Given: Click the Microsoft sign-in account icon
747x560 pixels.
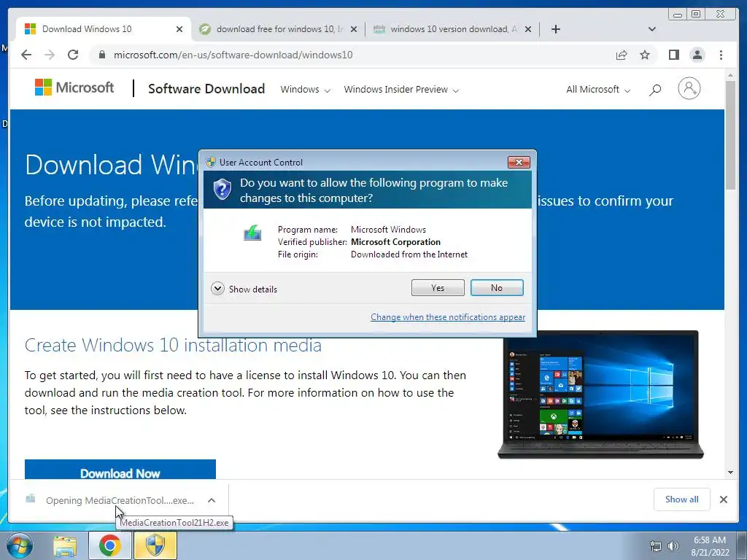Looking at the screenshot, I should click(689, 88).
